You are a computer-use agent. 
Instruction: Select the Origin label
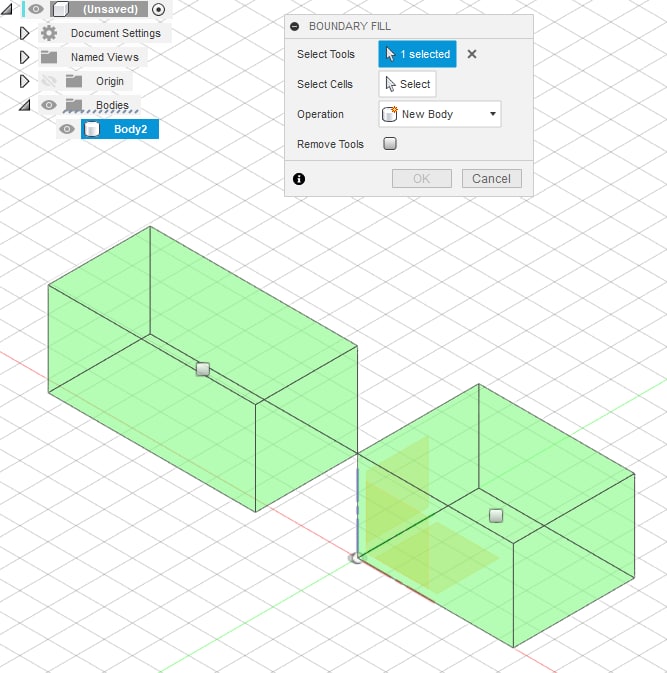[x=110, y=81]
